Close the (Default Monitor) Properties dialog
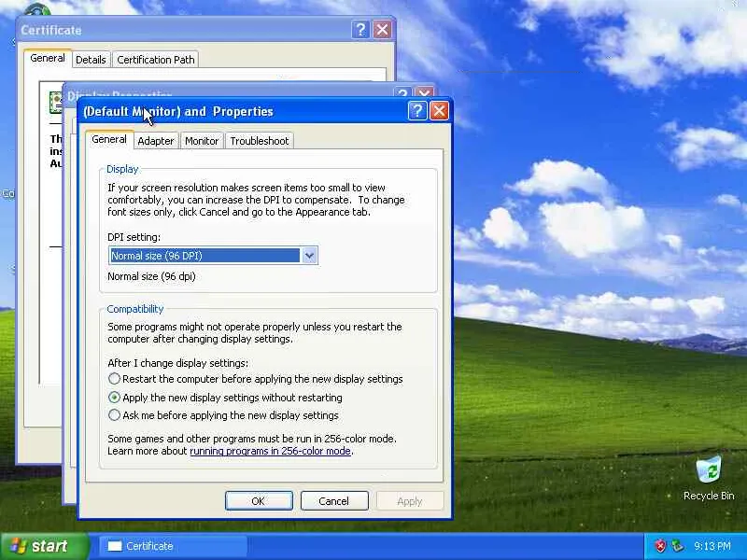This screenshot has height=560, width=747. tap(439, 111)
